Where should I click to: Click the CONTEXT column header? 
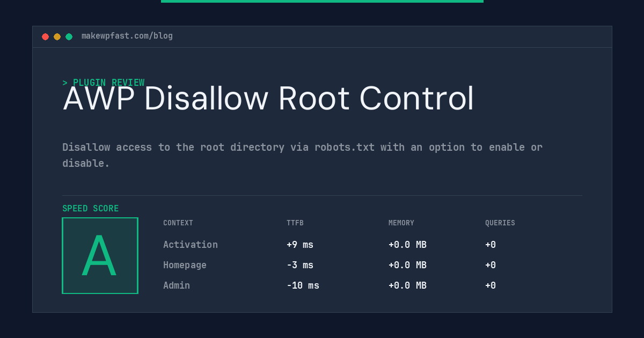click(178, 223)
